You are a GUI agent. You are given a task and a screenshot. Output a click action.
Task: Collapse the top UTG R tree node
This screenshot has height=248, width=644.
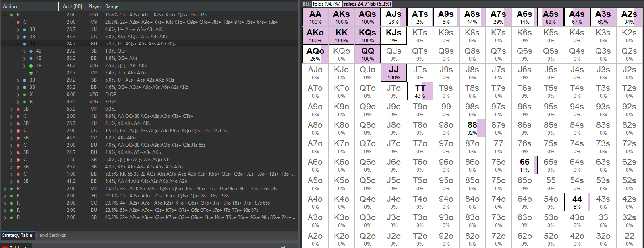pyautogui.click(x=5, y=15)
